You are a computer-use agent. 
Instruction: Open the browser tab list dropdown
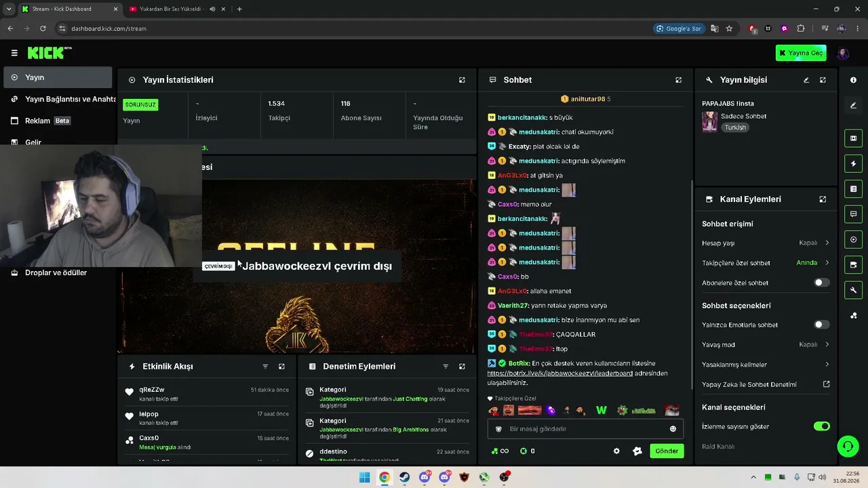[x=8, y=9]
